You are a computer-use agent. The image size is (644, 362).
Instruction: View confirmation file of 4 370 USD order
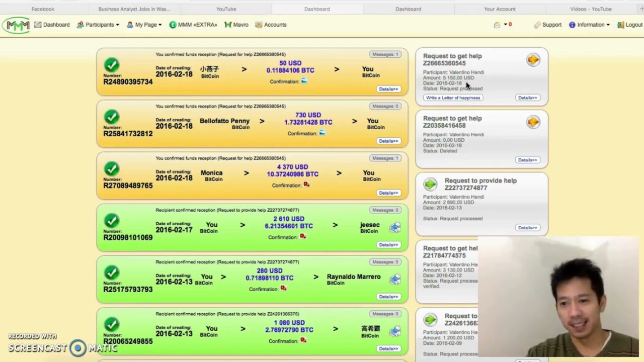(306, 185)
